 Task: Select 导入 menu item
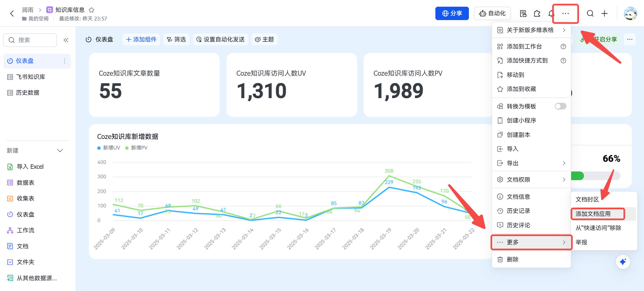[x=531, y=149]
